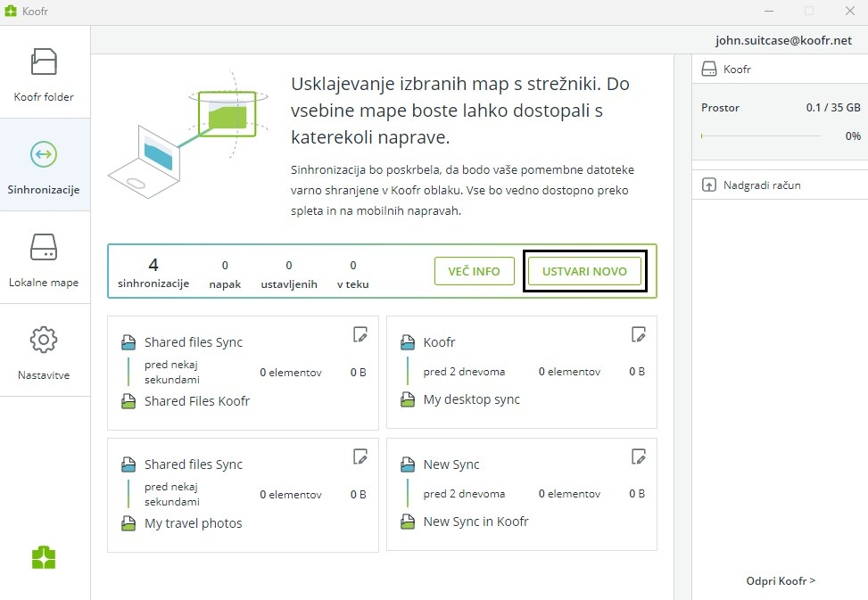This screenshot has width=868, height=600.
Task: Edit the New Sync in Koofr card
Action: tap(639, 456)
